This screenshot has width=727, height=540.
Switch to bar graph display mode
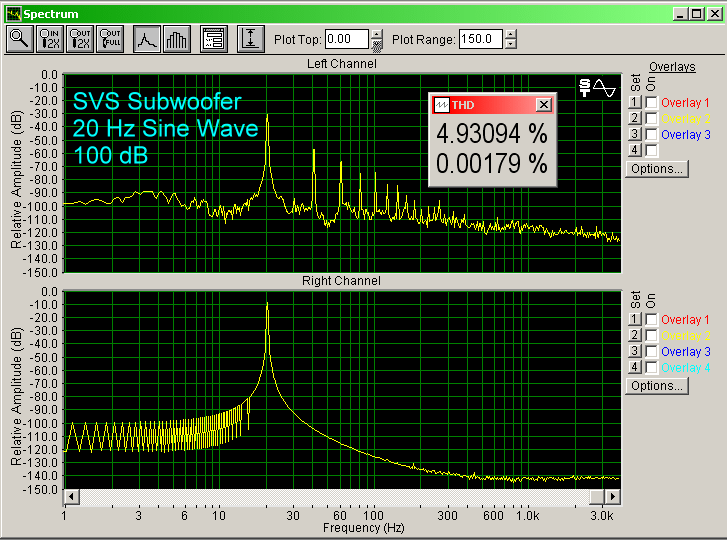pyautogui.click(x=177, y=39)
